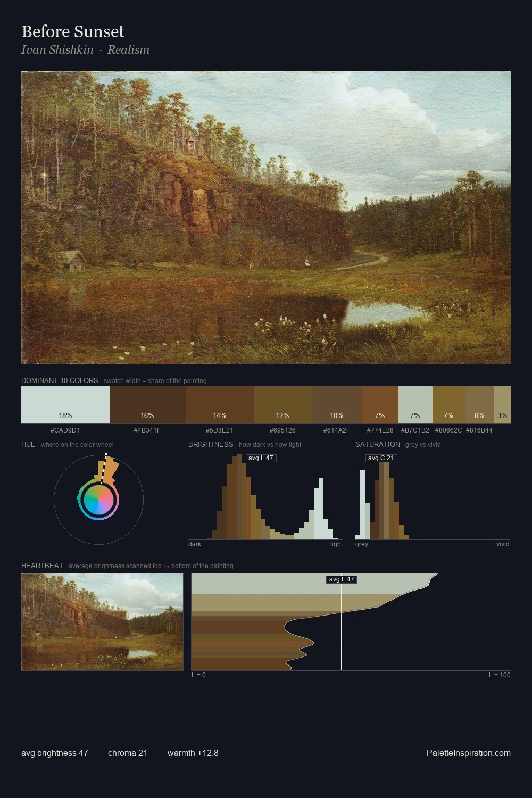Click the #4B341F hex code label
The width and height of the screenshot is (532, 798).
pos(147,430)
